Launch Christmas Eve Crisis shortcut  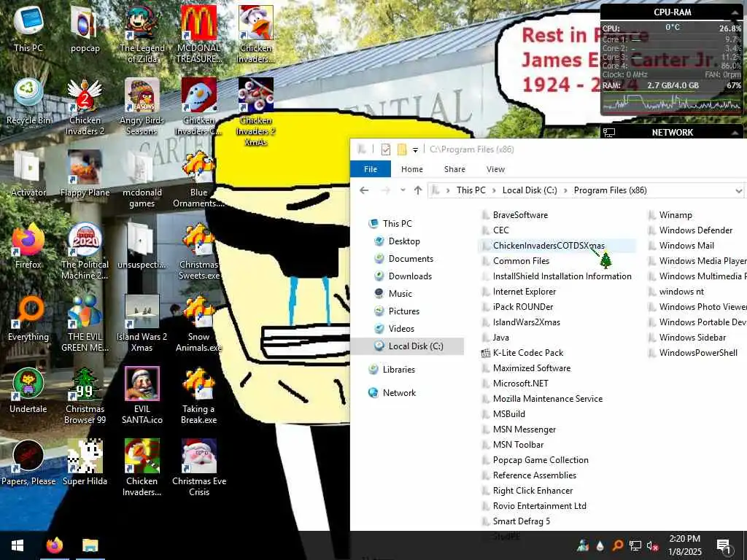coord(199,469)
